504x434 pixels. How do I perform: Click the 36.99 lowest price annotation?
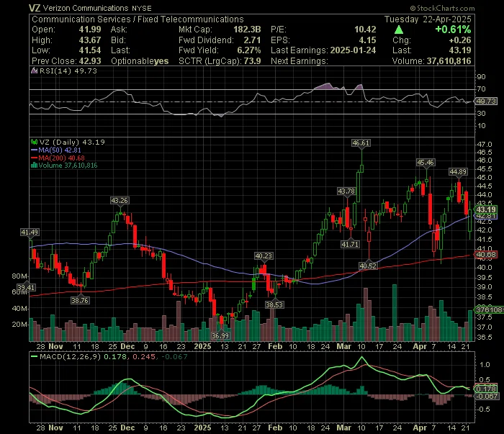pos(220,336)
